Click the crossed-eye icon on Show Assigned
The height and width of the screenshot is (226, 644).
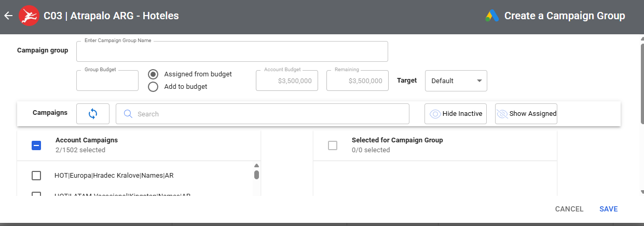(502, 114)
